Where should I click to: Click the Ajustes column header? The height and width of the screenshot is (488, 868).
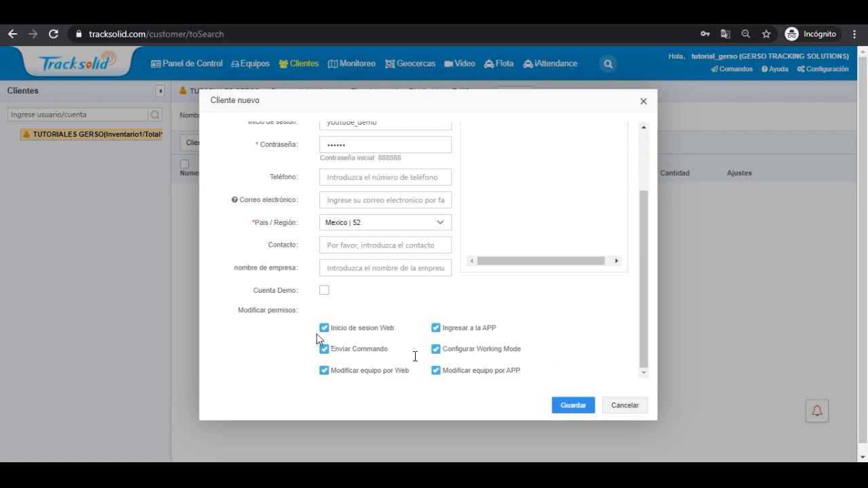[x=739, y=173]
